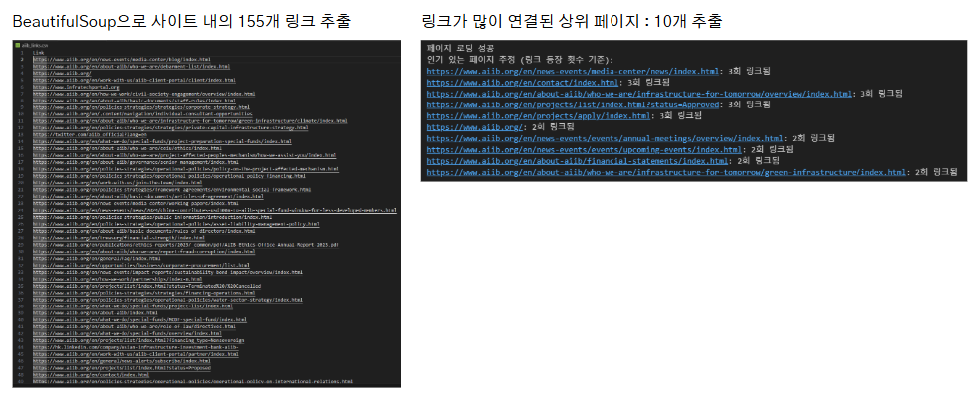This screenshot has height=406, width=980.
Task: Click the corporate-strategy.html URL
Action: point(140,107)
